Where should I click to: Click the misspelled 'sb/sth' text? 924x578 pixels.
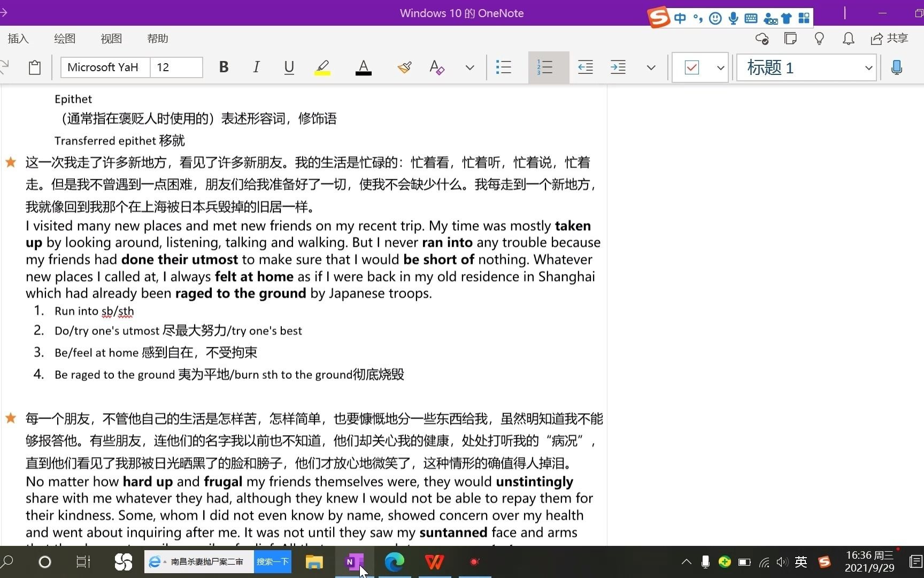pyautogui.click(x=118, y=311)
